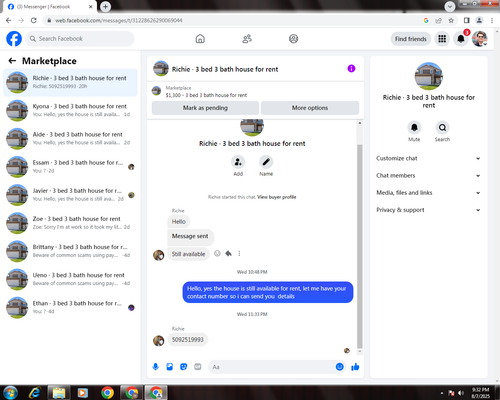Expand Media, files and links section
The image size is (500, 400).
(x=429, y=193)
